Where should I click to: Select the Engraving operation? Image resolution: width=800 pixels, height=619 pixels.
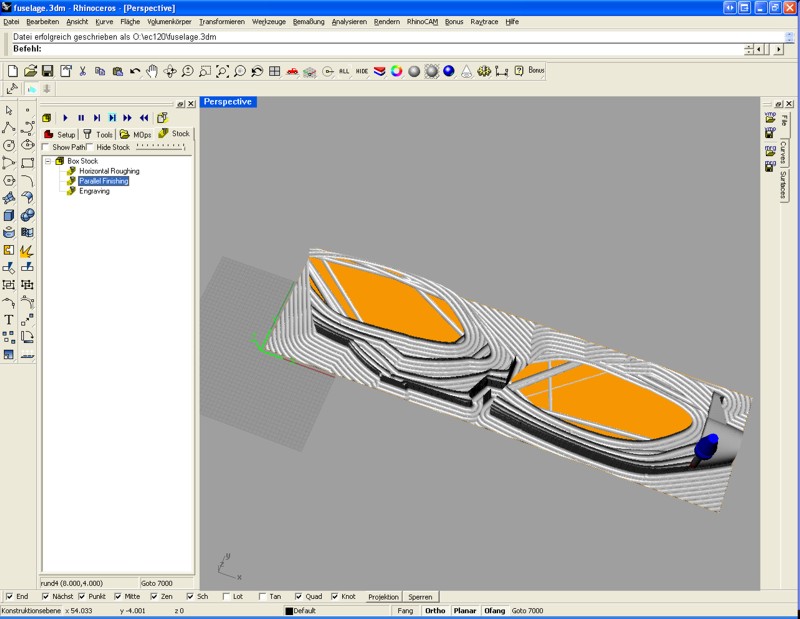point(94,191)
